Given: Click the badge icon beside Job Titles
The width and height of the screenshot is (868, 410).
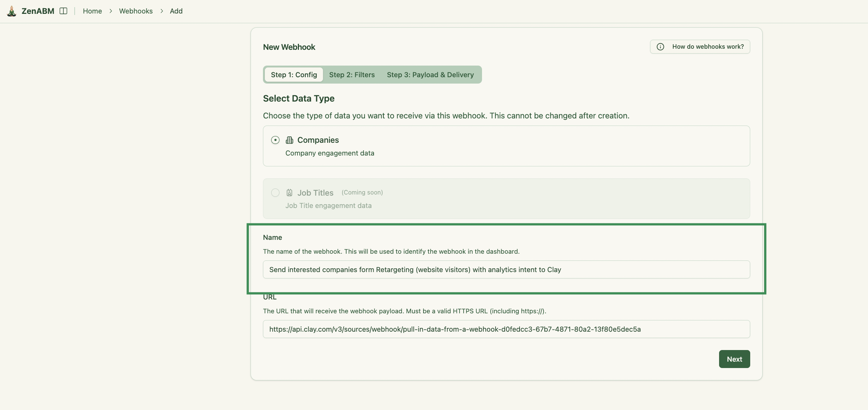Looking at the screenshot, I should click(x=289, y=193).
